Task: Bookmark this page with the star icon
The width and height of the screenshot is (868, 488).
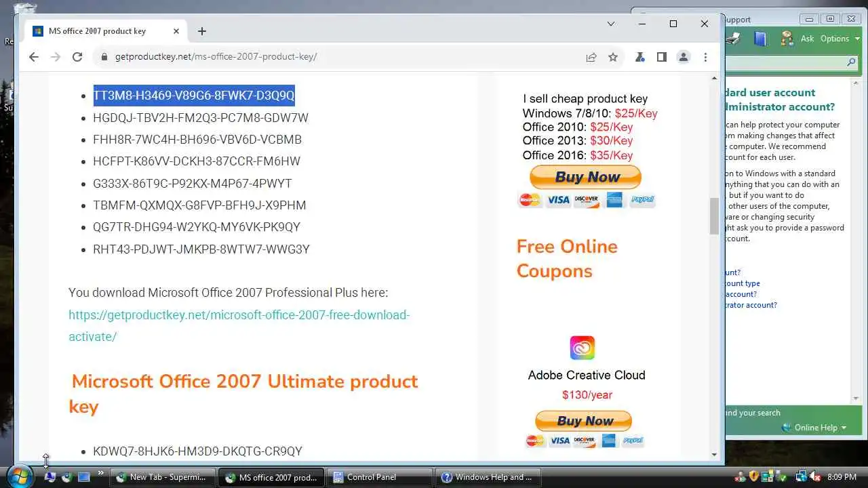Action: (x=613, y=58)
